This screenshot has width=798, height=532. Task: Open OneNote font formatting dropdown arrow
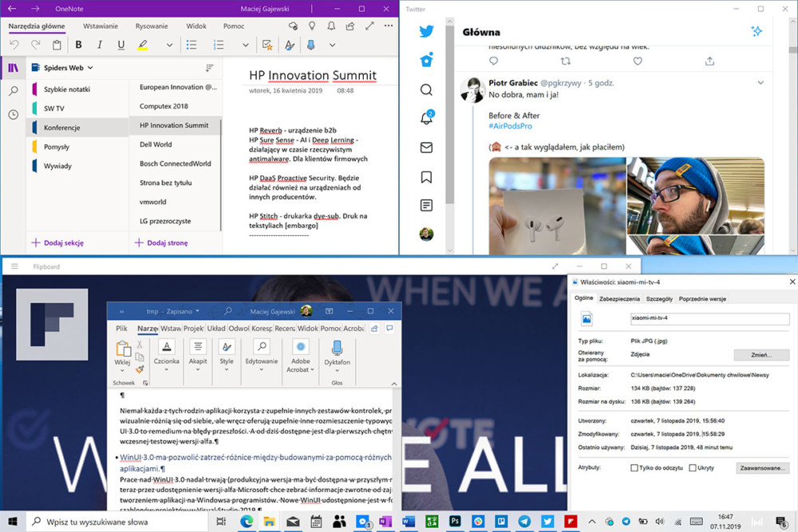click(169, 45)
